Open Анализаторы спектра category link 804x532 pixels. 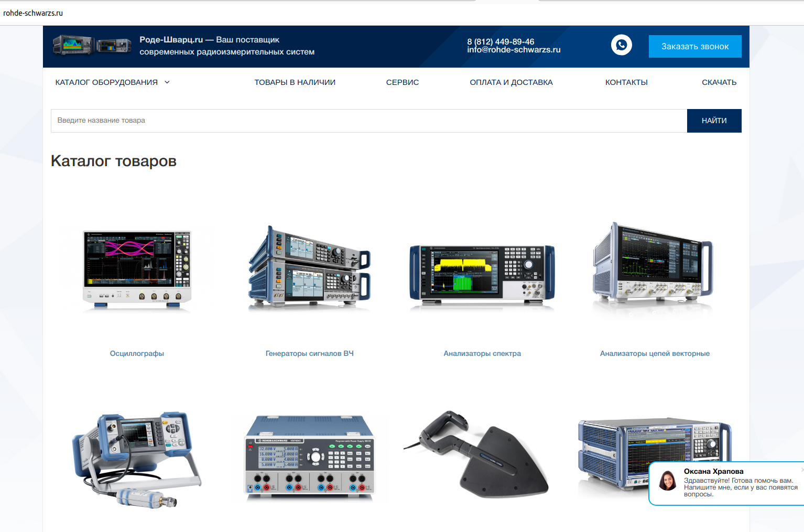click(482, 353)
